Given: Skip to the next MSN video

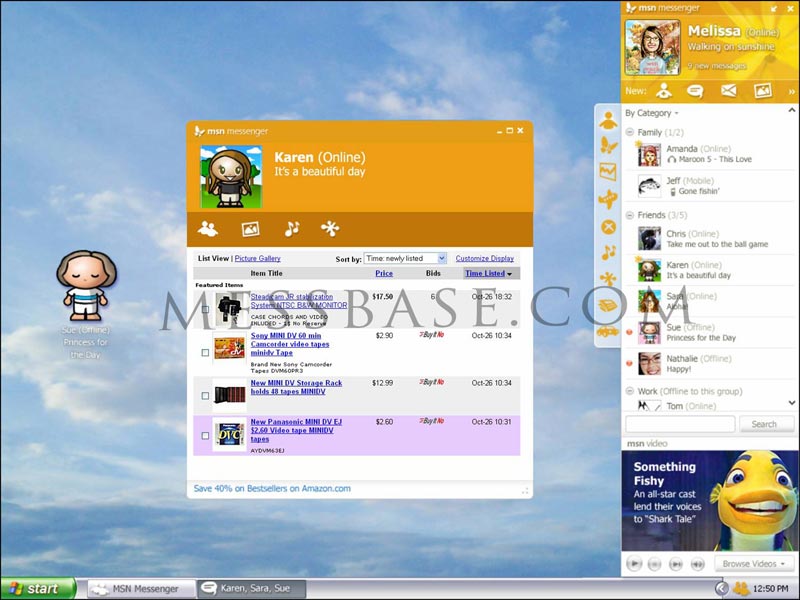Looking at the screenshot, I should tap(676, 564).
